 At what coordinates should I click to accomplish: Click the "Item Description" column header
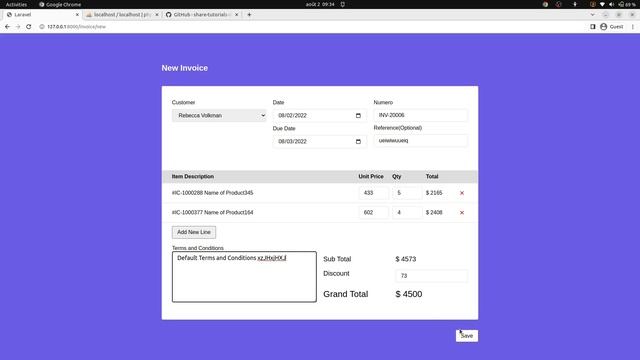(193, 177)
